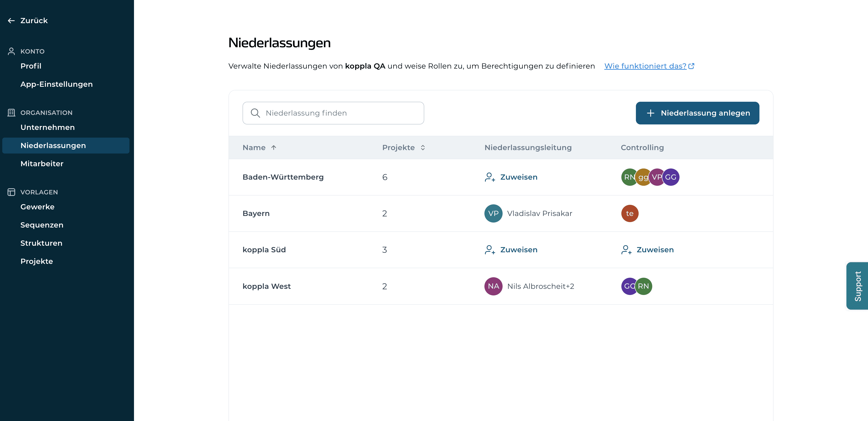This screenshot has width=868, height=421.
Task: Expand the Support panel on the right edge
Action: (858, 286)
